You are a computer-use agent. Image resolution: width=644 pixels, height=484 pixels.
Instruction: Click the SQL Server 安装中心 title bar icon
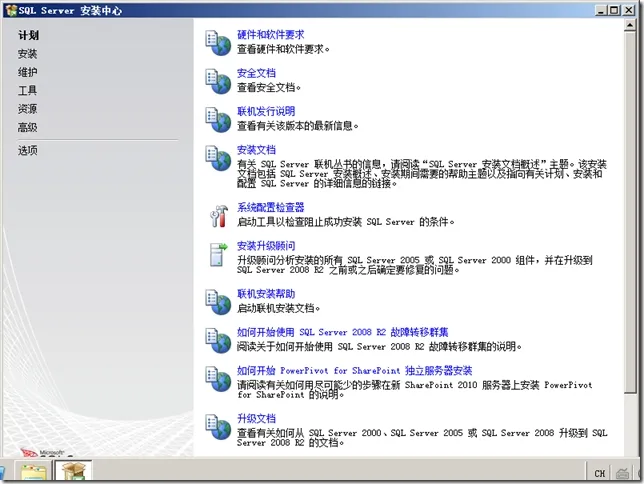click(11, 10)
